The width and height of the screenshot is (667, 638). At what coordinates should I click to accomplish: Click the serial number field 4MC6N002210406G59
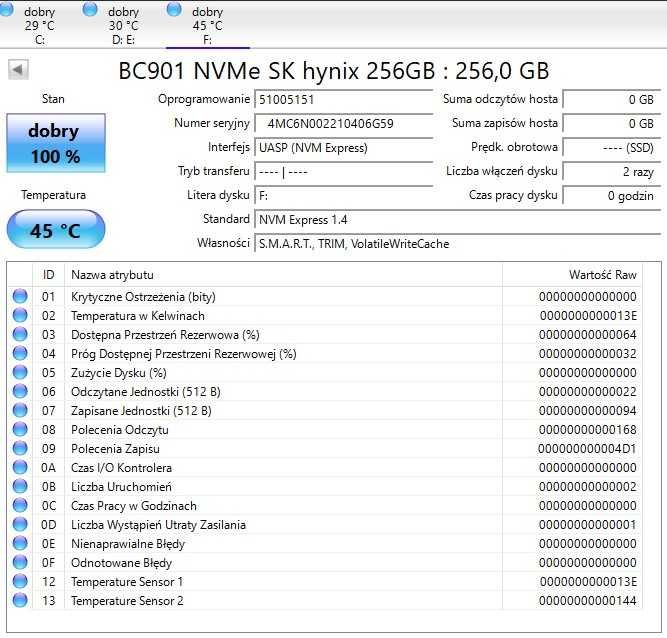(344, 124)
